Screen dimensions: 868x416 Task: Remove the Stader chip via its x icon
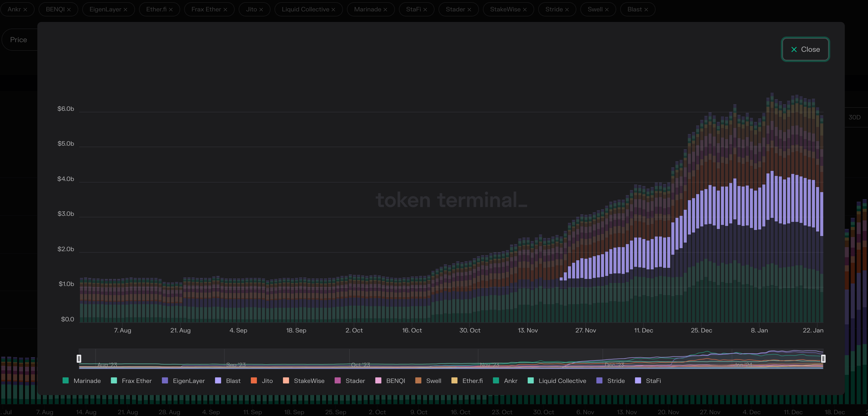(x=469, y=10)
